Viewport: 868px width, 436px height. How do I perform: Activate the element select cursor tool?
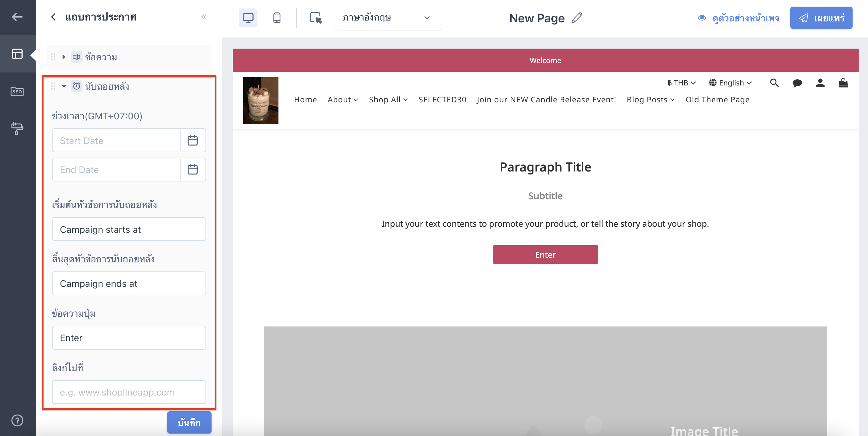[x=316, y=18]
